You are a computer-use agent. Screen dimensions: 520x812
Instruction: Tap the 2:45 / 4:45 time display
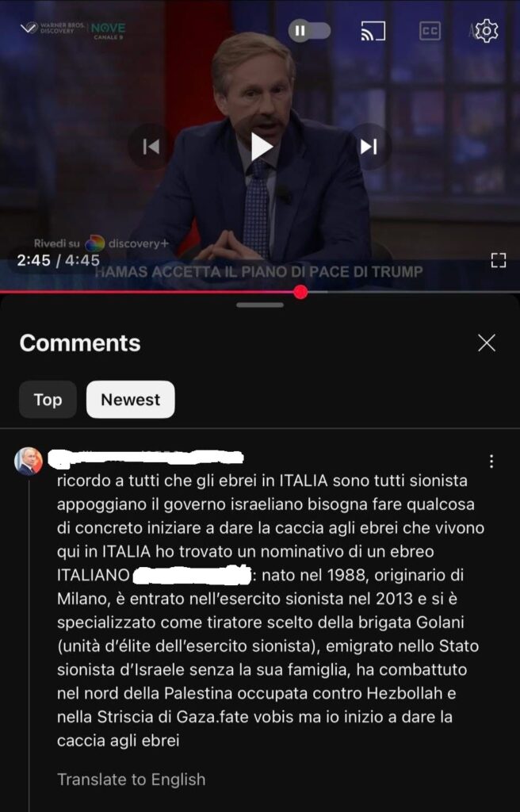[x=58, y=260]
